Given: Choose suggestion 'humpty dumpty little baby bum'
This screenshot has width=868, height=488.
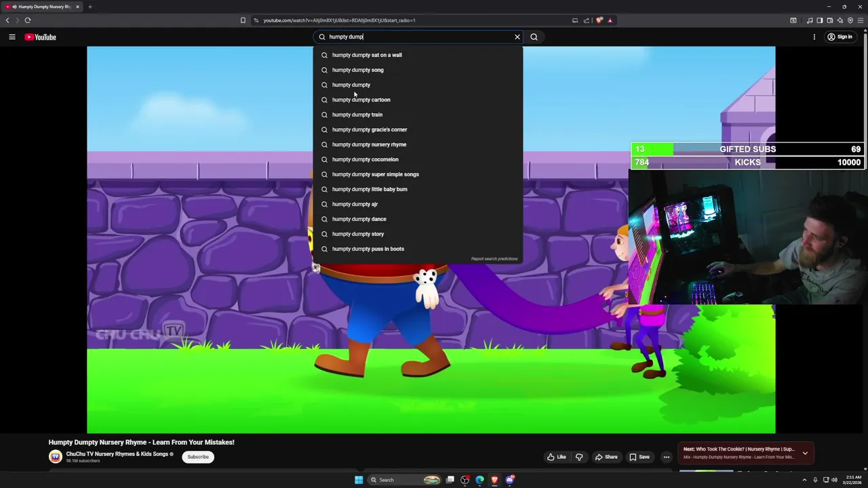Looking at the screenshot, I should (418, 189).
